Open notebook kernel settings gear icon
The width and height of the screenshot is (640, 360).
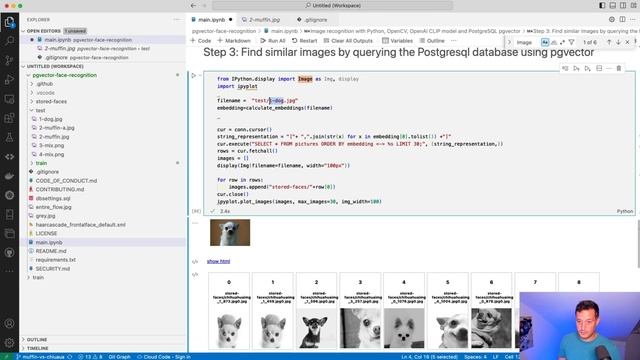(x=611, y=19)
